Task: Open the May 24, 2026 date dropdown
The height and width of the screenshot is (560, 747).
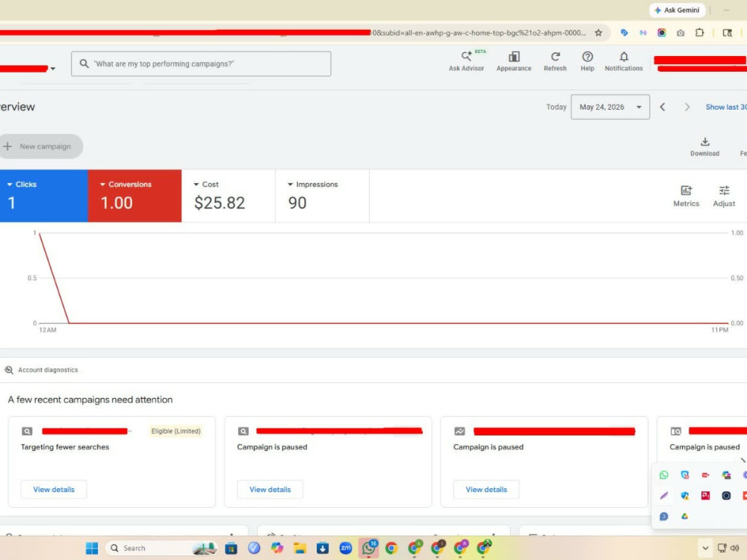Action: pos(610,107)
